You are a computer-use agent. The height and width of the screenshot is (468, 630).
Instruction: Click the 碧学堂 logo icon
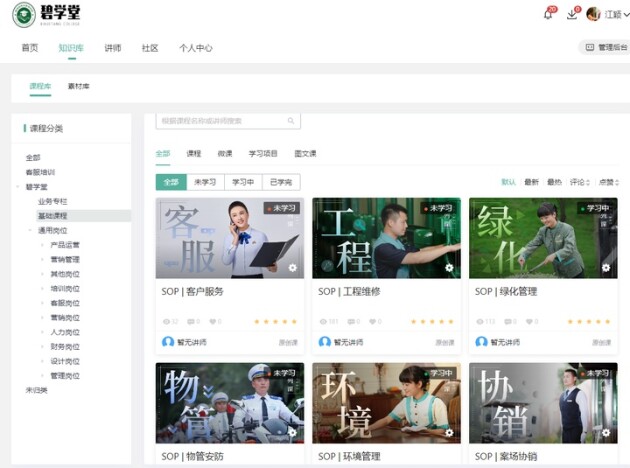(x=23, y=16)
